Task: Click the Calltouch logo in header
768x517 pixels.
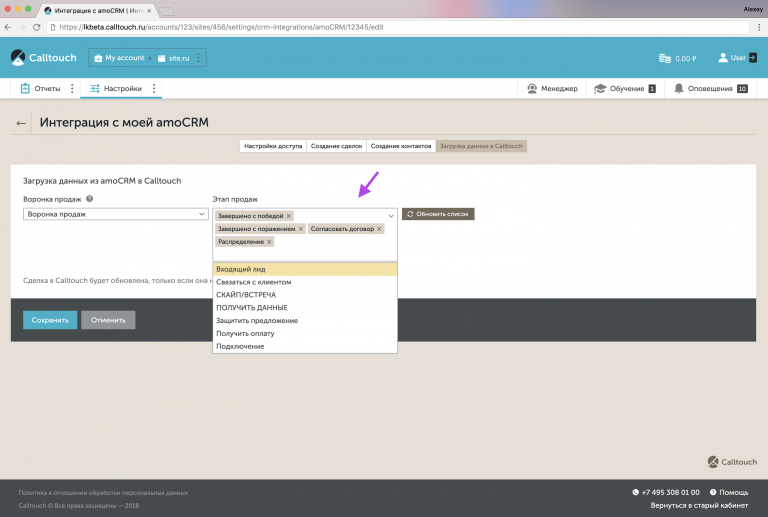Action: point(44,58)
